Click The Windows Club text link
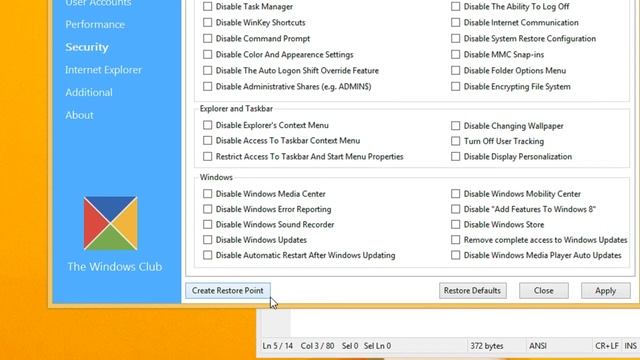The image size is (640, 360). click(115, 267)
